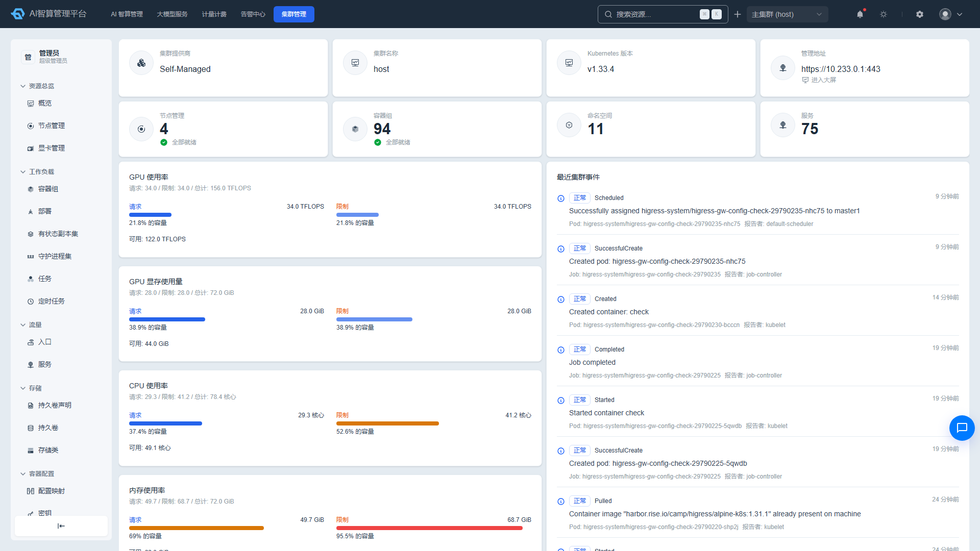The width and height of the screenshot is (980, 551).
Task: Collapse the 流量 section
Action: [x=31, y=324]
